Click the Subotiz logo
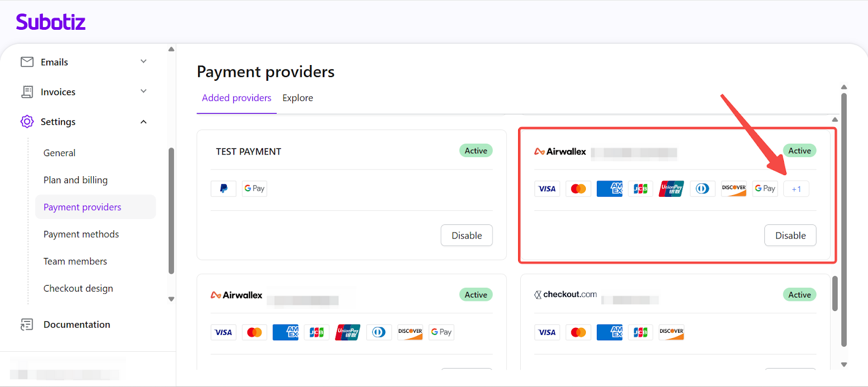 [x=50, y=22]
